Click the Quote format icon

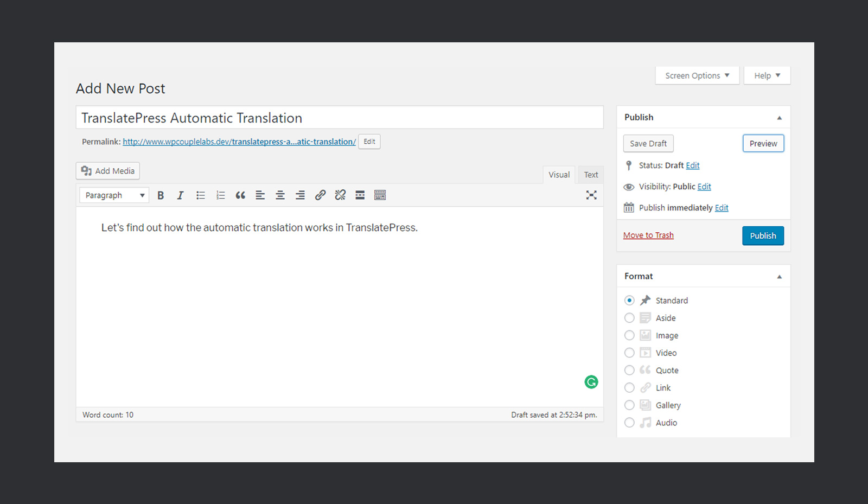click(645, 370)
